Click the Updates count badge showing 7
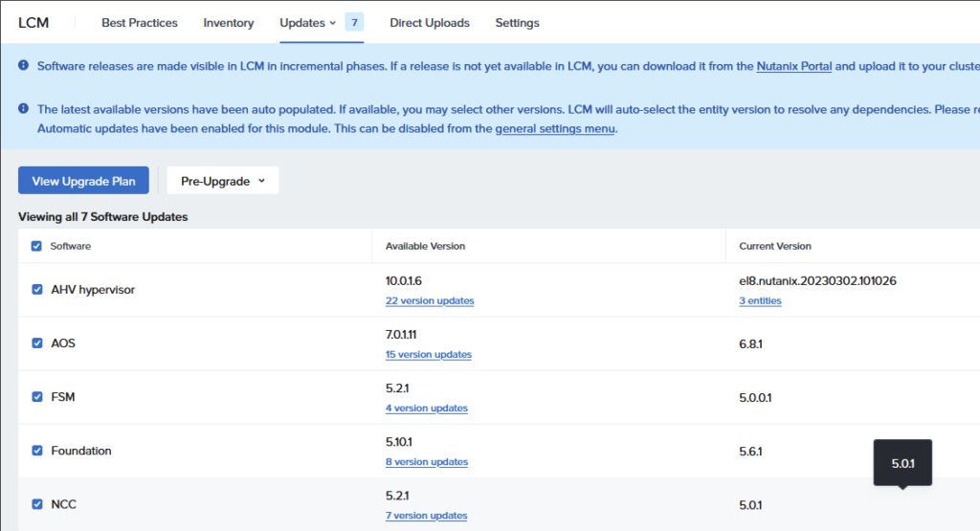The image size is (980, 531). click(x=354, y=22)
